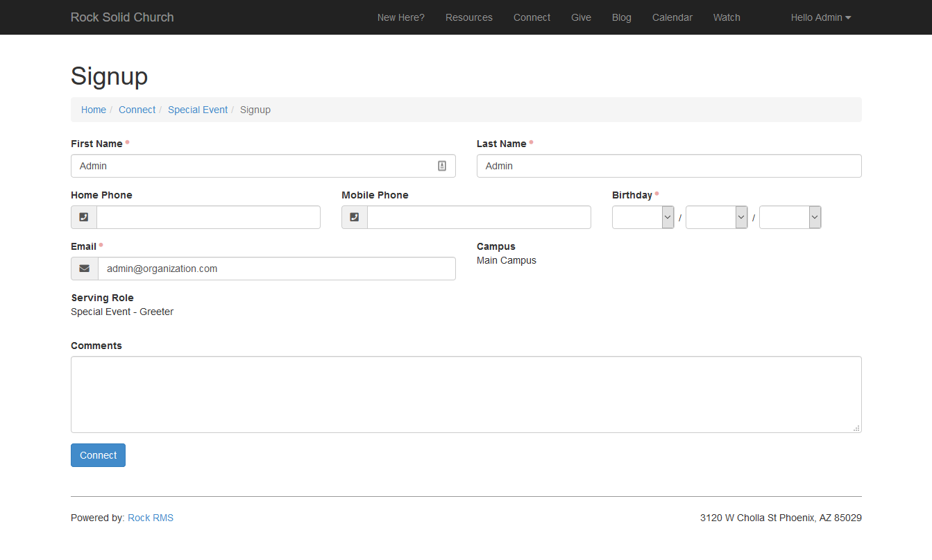Viewport: 932px width, 560px height.
Task: Click the envelope icon beside Email
Action: pyautogui.click(x=84, y=269)
